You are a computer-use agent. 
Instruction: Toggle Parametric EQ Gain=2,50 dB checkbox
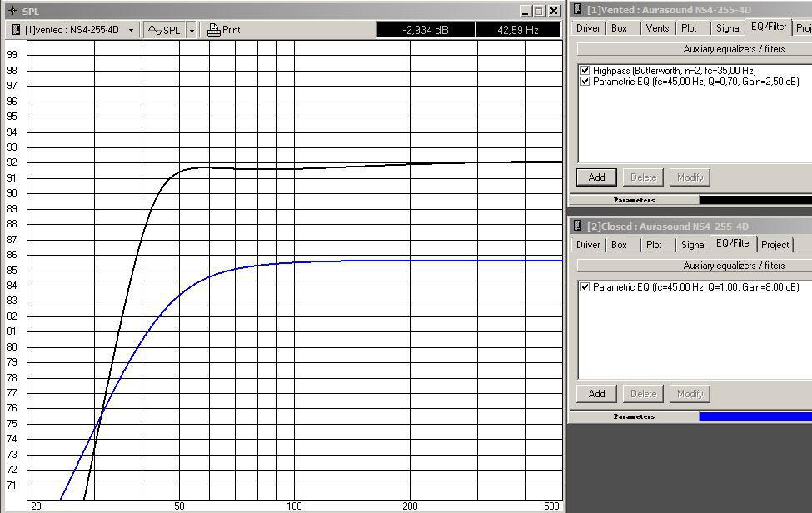tap(585, 82)
